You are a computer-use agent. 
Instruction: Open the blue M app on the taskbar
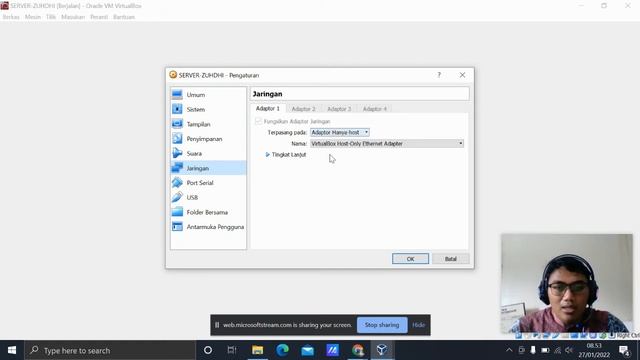coord(332,350)
